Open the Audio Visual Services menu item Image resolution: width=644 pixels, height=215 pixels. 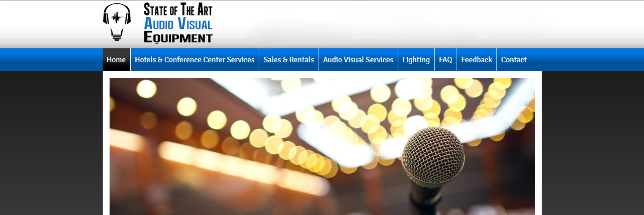click(x=358, y=60)
